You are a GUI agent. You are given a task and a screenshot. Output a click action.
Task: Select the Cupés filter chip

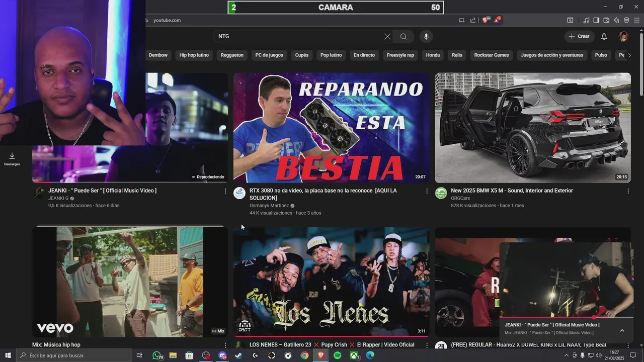tap(302, 55)
